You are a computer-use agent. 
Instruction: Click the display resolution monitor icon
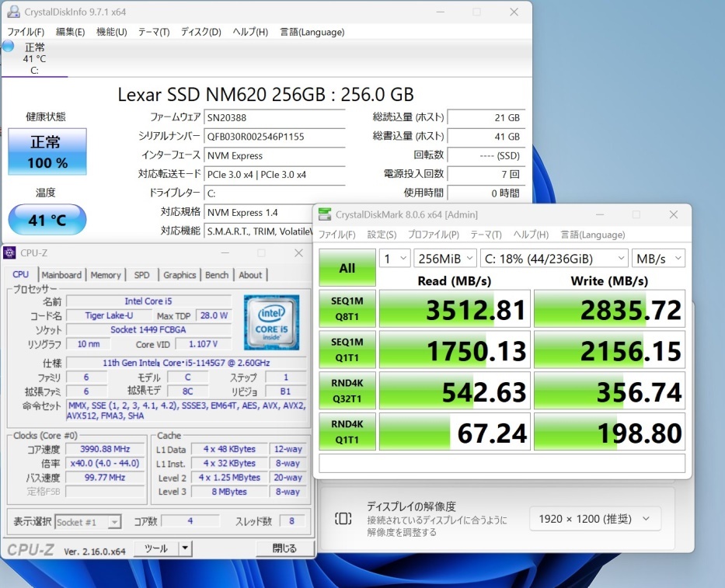343,519
